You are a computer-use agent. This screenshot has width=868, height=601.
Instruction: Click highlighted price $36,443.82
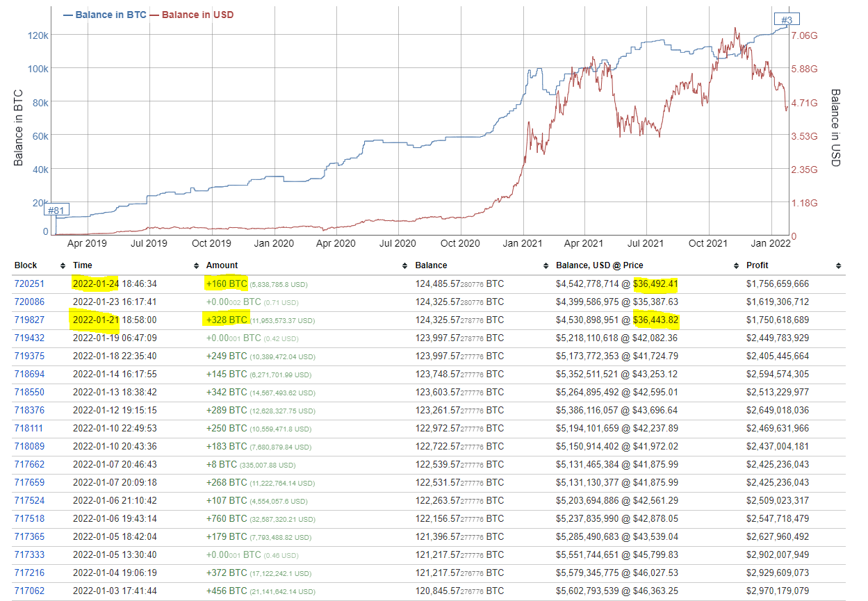point(655,320)
